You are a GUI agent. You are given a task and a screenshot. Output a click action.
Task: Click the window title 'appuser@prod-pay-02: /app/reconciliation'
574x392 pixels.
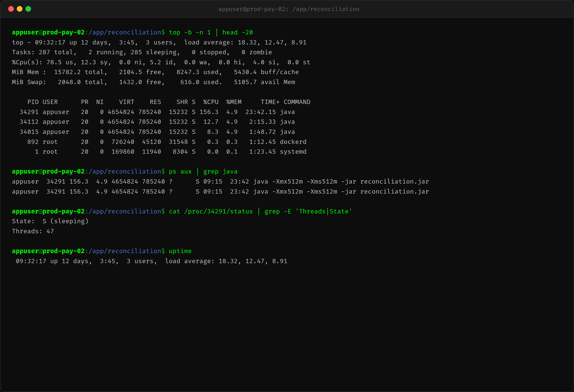289,9
